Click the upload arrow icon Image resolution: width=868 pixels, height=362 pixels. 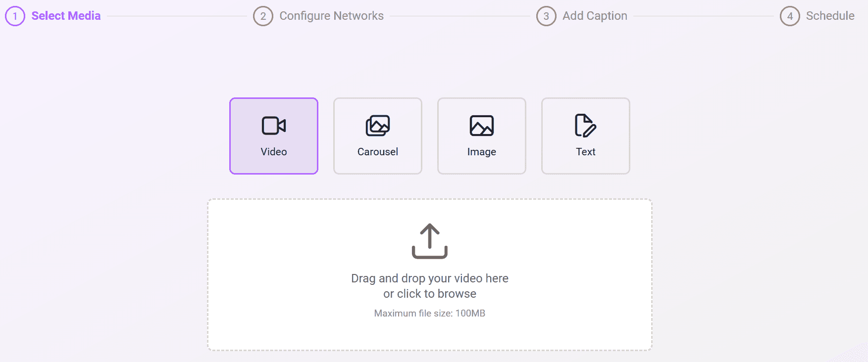(x=430, y=241)
